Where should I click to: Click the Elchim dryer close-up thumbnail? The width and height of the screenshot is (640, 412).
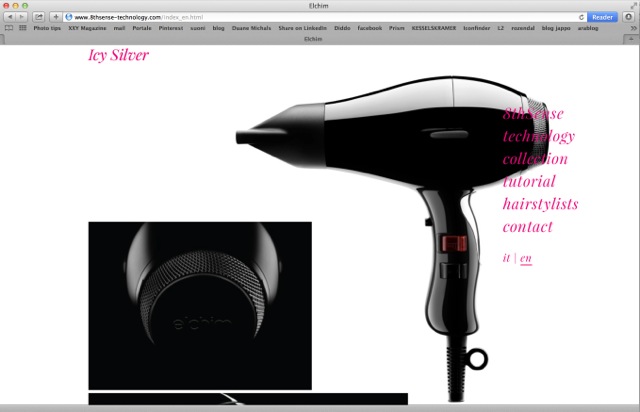point(200,305)
